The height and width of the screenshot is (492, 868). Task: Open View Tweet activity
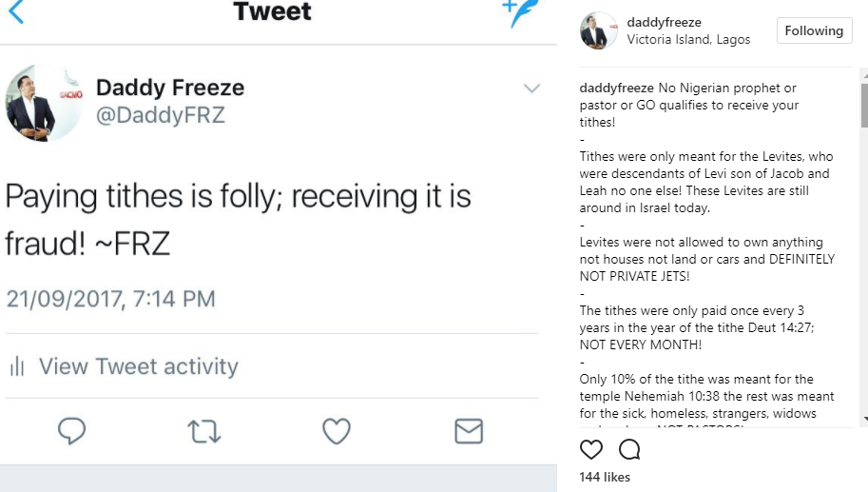(x=138, y=366)
